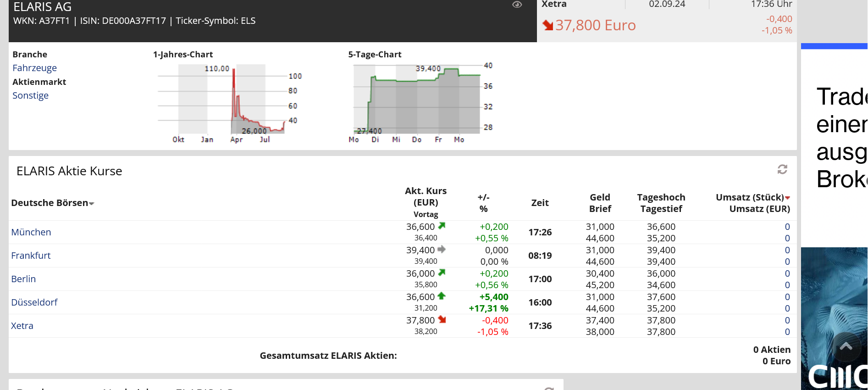This screenshot has width=868, height=390.
Task: Click the refresh icon in ELARIS Aktie Kurse
Action: click(782, 169)
